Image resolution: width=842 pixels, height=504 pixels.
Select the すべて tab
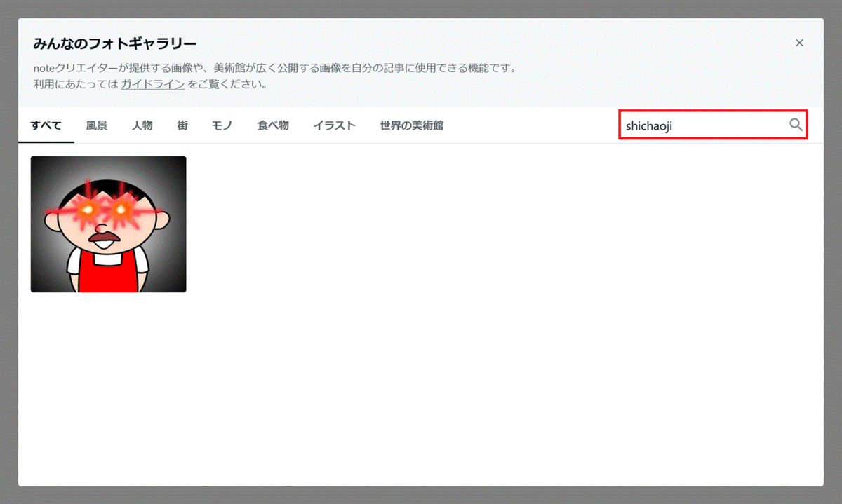tap(46, 125)
